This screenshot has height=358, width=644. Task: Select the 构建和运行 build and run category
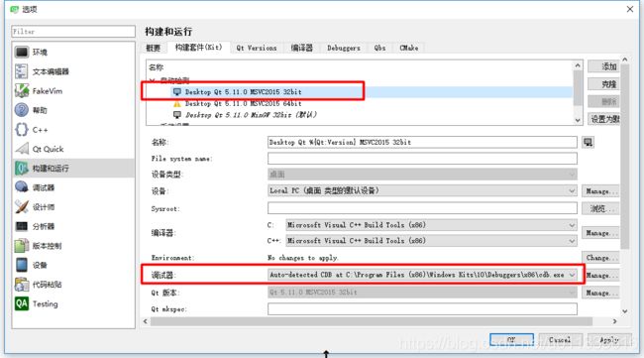(x=73, y=169)
